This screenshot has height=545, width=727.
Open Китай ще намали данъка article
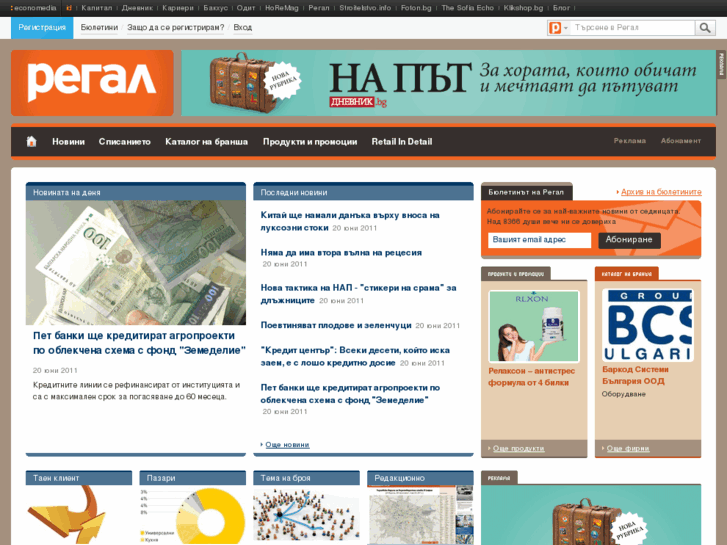(x=350, y=221)
